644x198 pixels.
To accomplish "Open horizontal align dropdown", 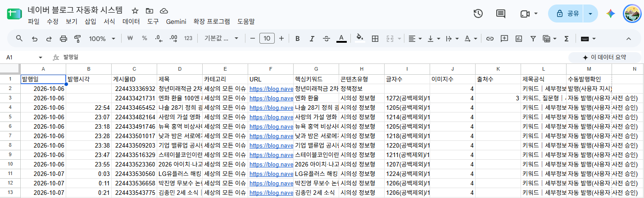I will [x=415, y=38].
